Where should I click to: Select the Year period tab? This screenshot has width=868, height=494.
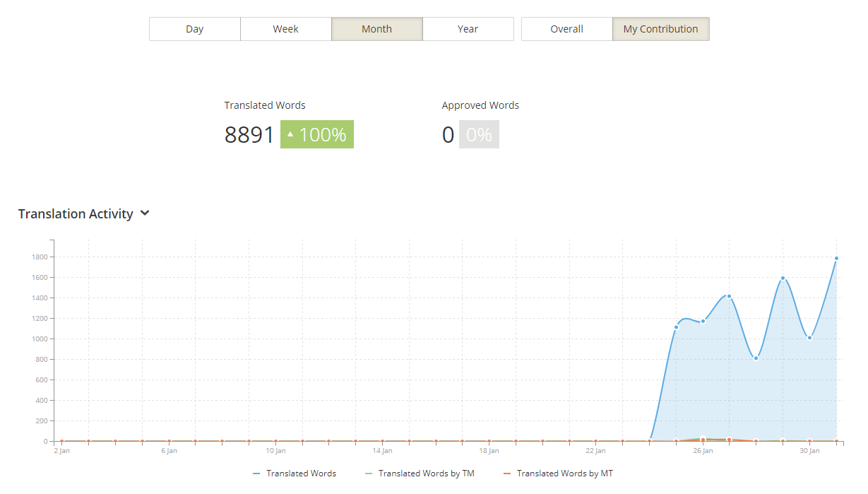point(468,29)
